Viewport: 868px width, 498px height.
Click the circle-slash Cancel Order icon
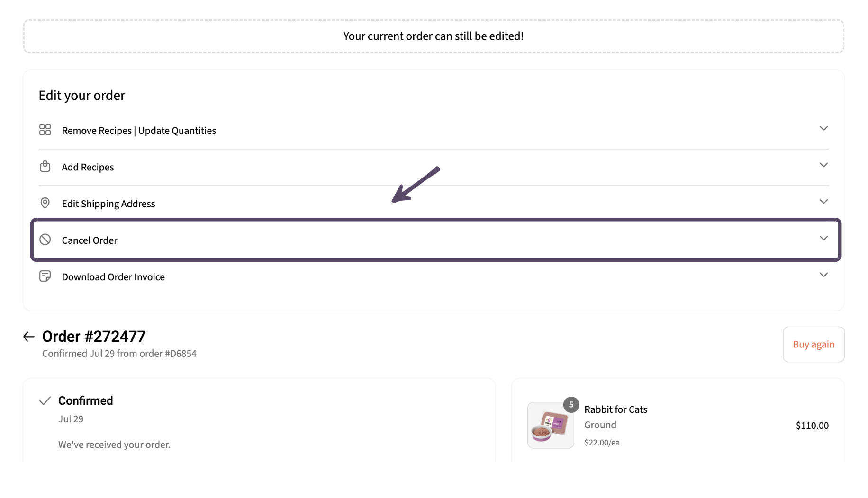click(45, 240)
